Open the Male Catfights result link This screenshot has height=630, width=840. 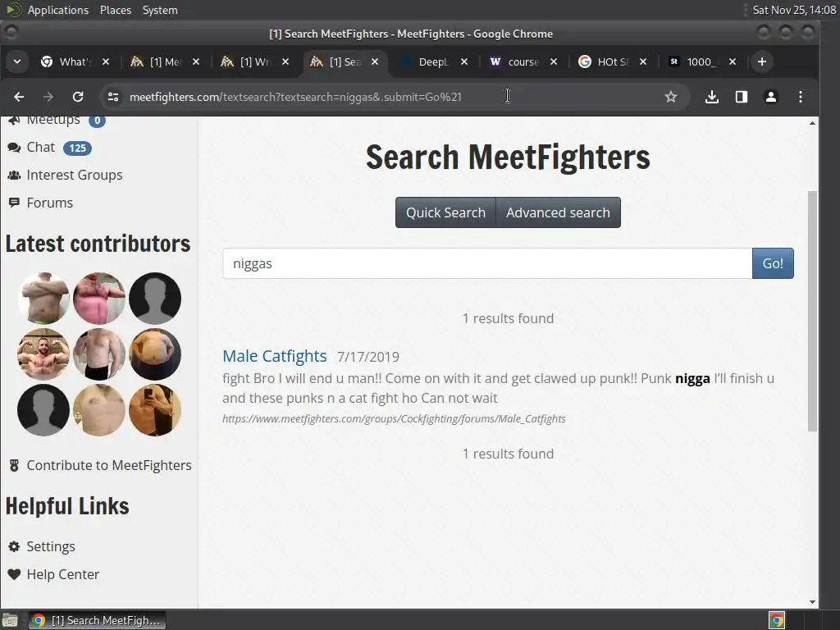click(x=275, y=356)
